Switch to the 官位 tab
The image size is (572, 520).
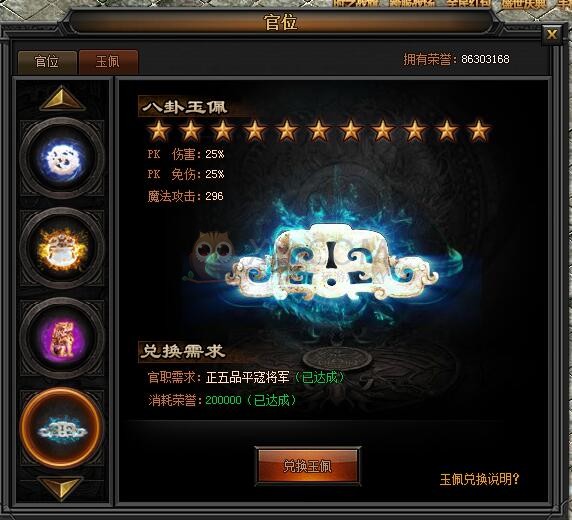click(x=47, y=61)
